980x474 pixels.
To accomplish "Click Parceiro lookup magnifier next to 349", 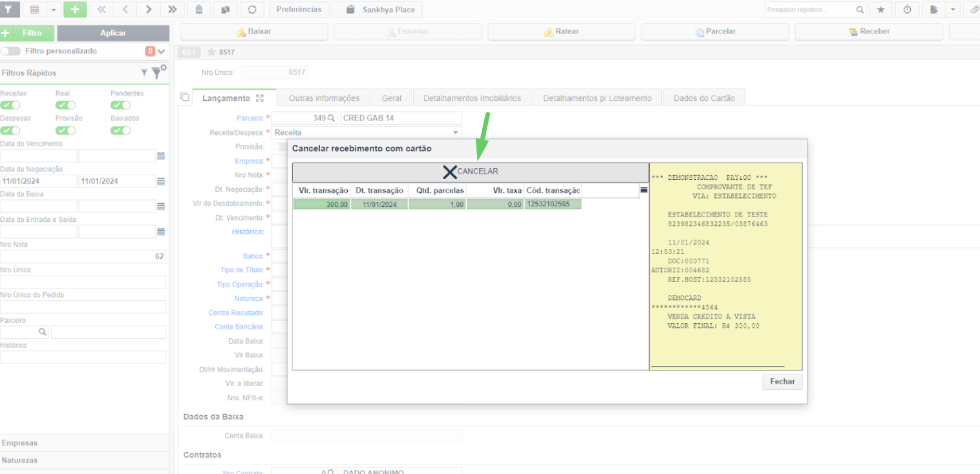I will (332, 118).
